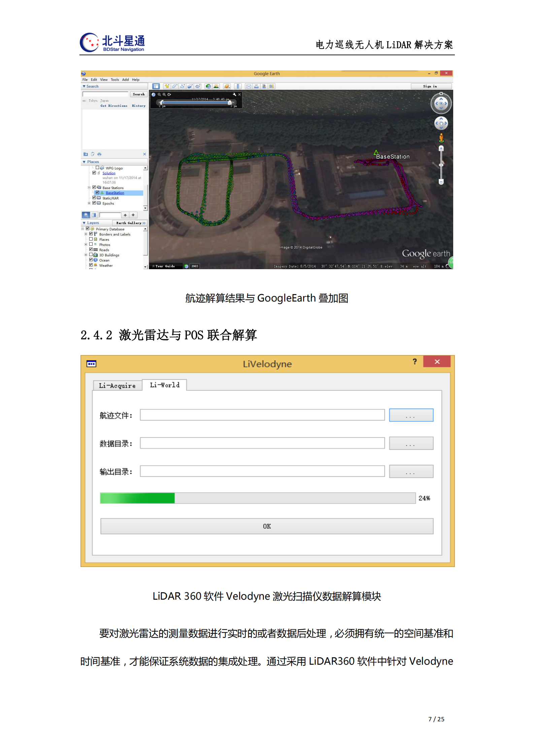Screen dimensions: 534x756
Task: Move selected place down with arrow button
Action: point(133,215)
